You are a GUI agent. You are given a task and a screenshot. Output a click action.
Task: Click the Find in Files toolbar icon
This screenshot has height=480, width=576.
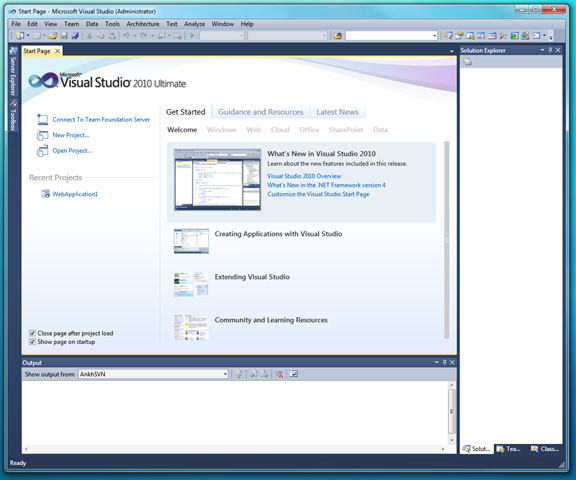click(x=338, y=36)
